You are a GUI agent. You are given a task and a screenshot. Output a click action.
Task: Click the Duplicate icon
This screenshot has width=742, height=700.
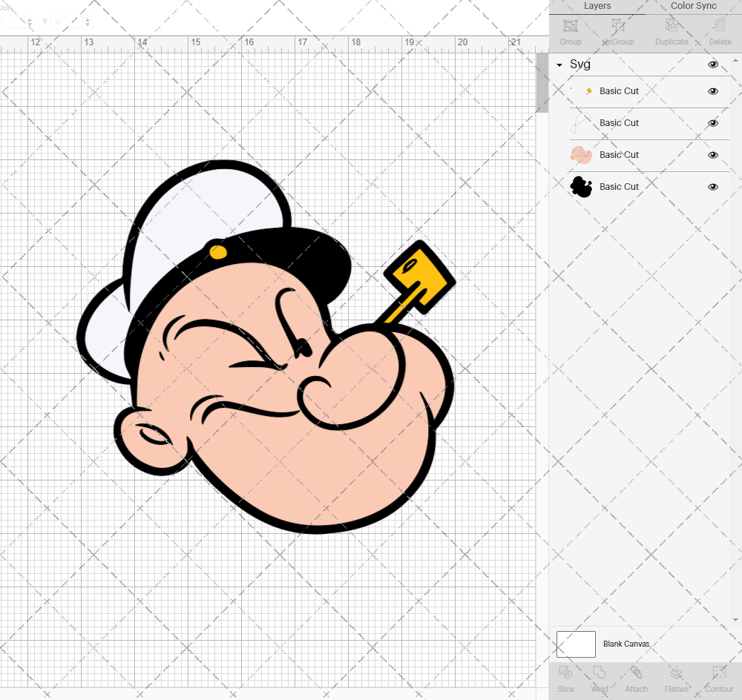point(672,25)
